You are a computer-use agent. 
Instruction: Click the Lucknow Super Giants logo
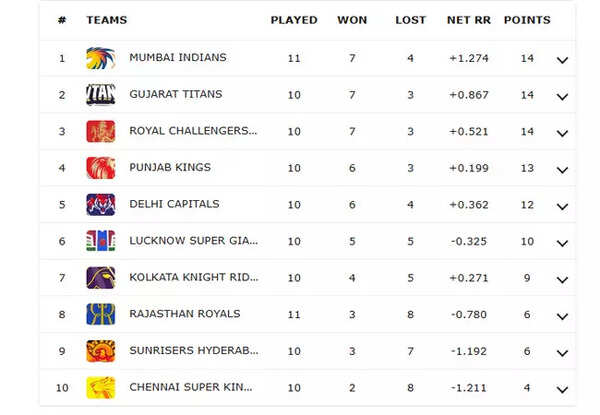100,241
